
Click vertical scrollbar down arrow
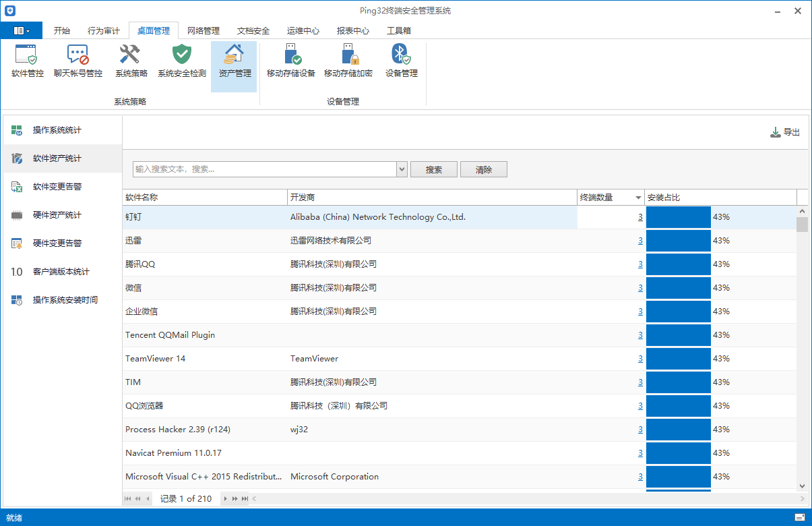802,485
